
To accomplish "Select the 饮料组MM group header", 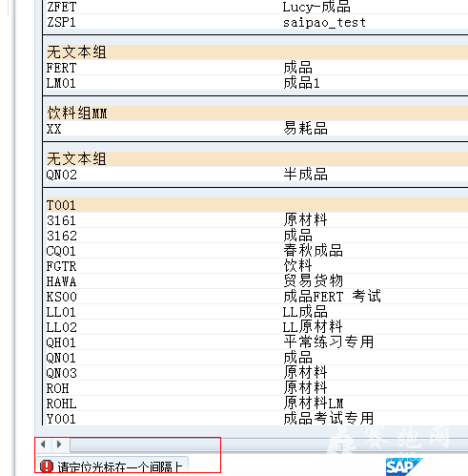I will [256, 114].
